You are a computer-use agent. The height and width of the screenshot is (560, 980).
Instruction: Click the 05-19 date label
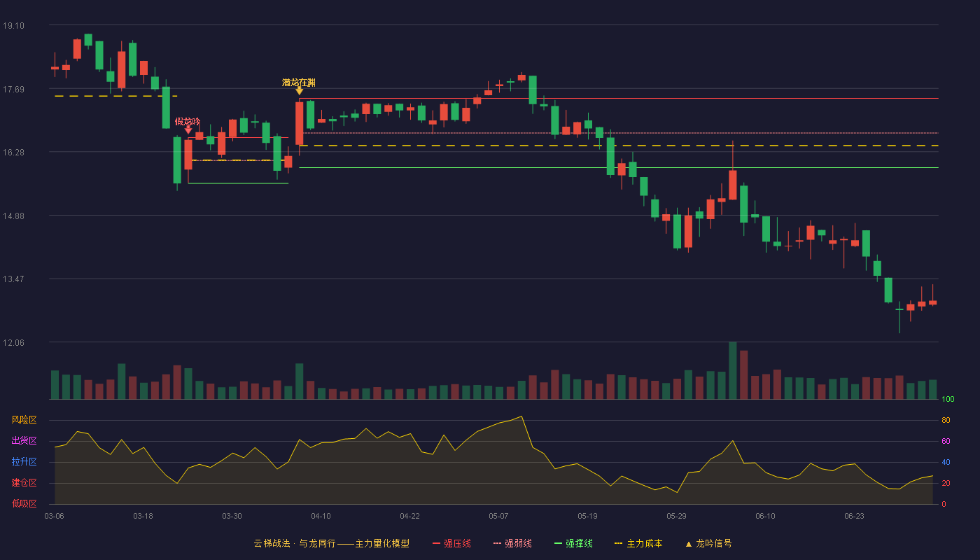coord(587,516)
